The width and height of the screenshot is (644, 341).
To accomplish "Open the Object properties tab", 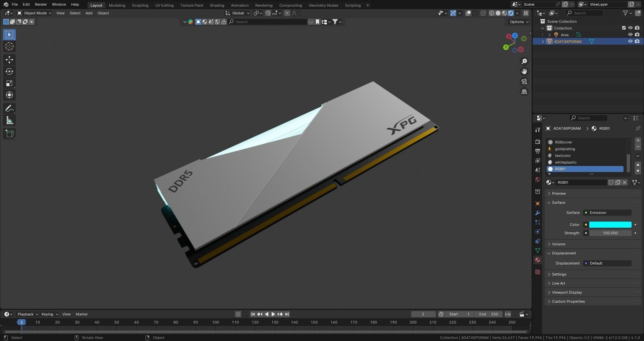I will [x=538, y=204].
